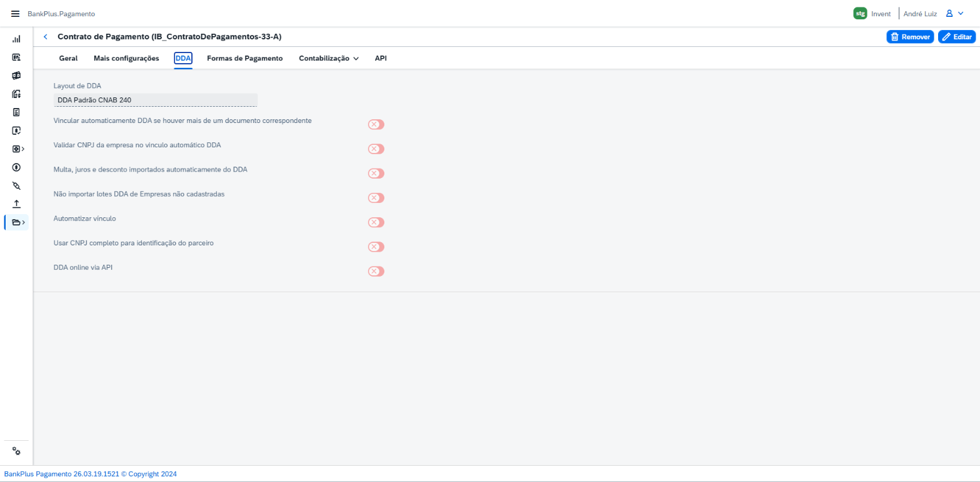Click the circled dollar coin sidebar icon
Screen dimensions: 980x482
pos(17,167)
